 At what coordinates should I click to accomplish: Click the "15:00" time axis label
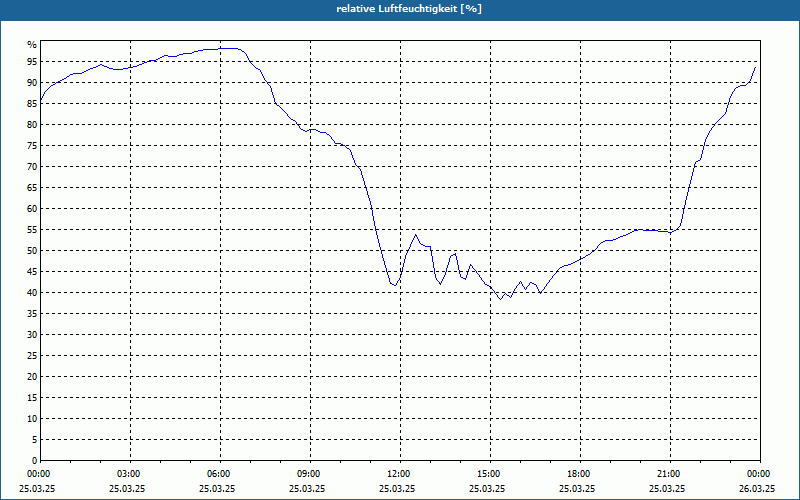click(x=488, y=474)
